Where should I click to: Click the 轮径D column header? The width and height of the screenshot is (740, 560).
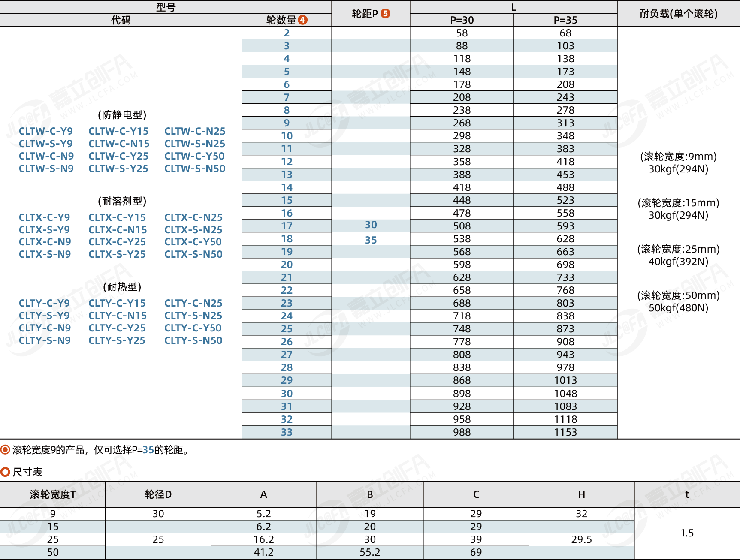point(158,494)
